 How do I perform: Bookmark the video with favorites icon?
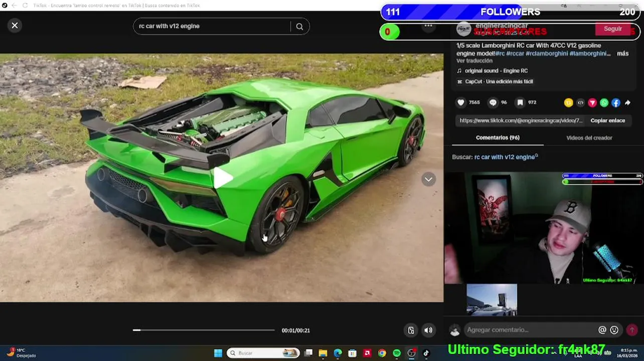point(520,102)
